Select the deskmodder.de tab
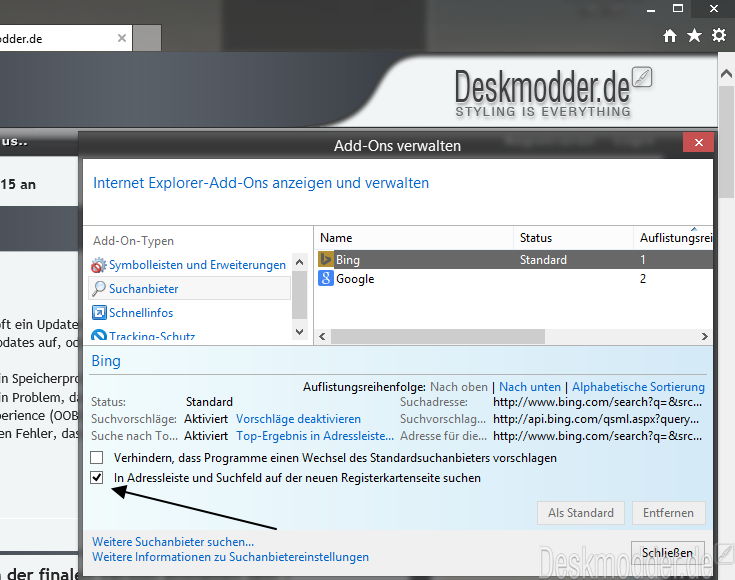Image resolution: width=735 pixels, height=580 pixels. pyautogui.click(x=65, y=38)
